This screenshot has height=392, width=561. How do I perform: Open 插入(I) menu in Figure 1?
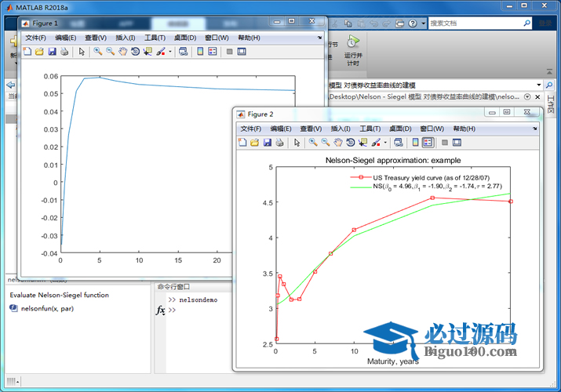pyautogui.click(x=126, y=38)
